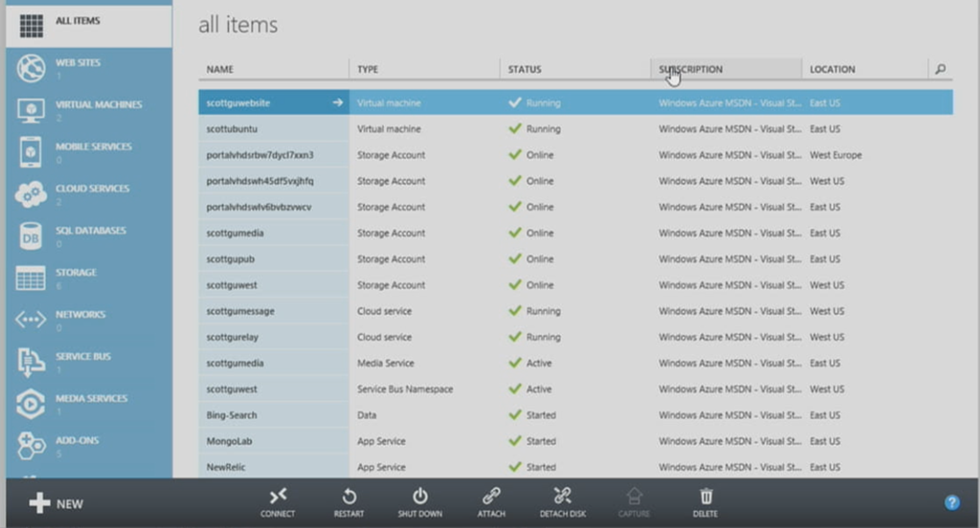This screenshot has height=528, width=980.
Task: Select the portalvhdswlv6bvbzvwcv storage account
Action: 258,207
